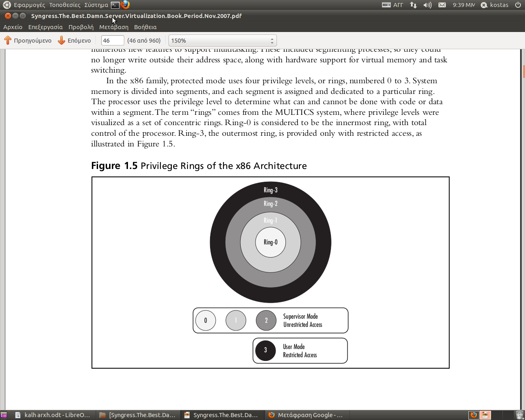Viewport: 525px width, 420px height.
Task: Go to next page with Επόμενο arrow
Action: tap(74, 41)
